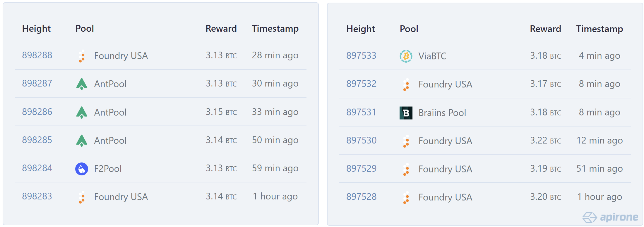Open block height 898283 link
This screenshot has height=227, width=644.
pyautogui.click(x=37, y=196)
